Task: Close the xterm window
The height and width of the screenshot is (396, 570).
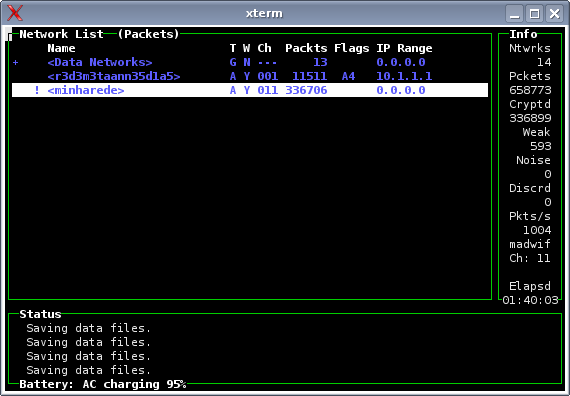Action: tap(554, 14)
